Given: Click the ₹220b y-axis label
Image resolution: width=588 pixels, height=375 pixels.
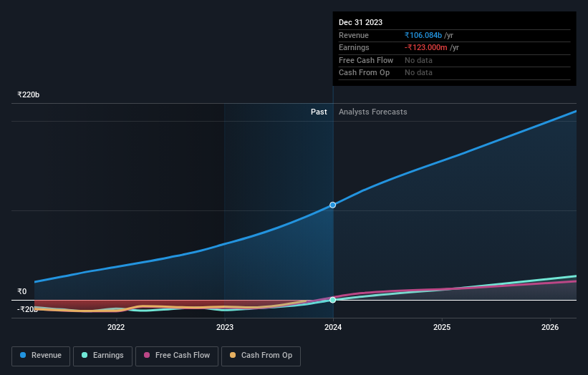Looking at the screenshot, I should [x=28, y=94].
